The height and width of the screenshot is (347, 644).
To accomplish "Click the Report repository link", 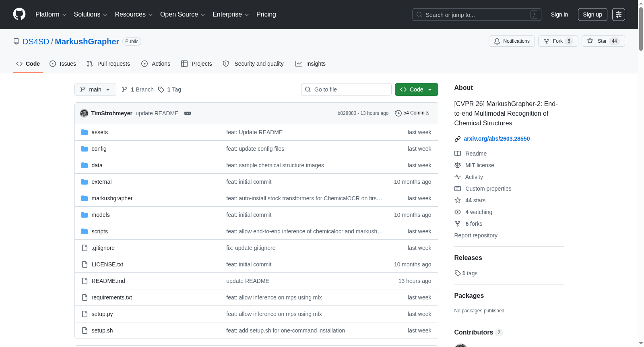I will [476, 235].
